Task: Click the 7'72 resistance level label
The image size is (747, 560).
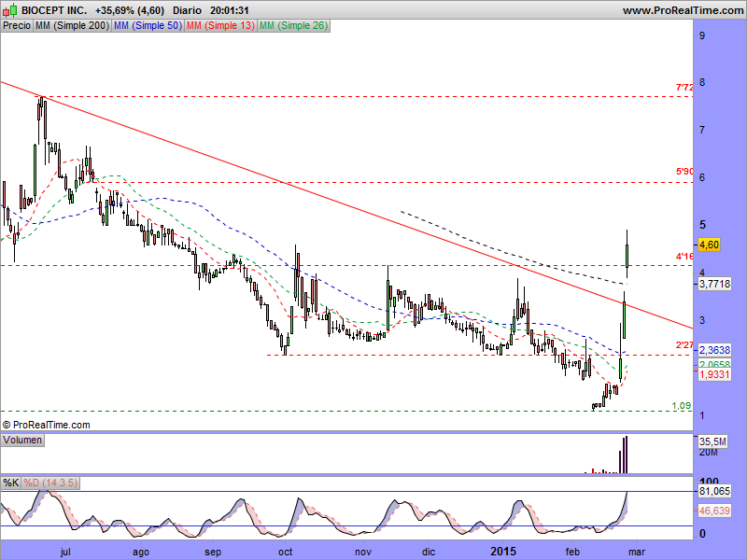Action: point(684,87)
